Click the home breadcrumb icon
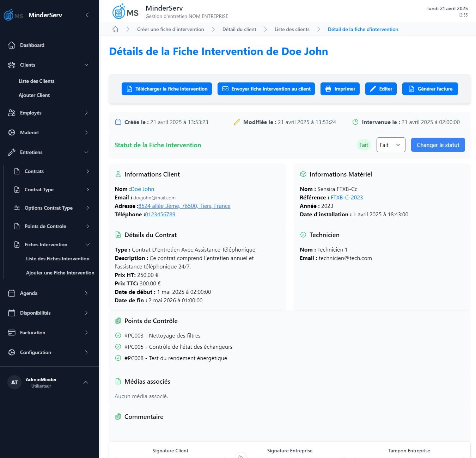476x458 pixels. 115,29
